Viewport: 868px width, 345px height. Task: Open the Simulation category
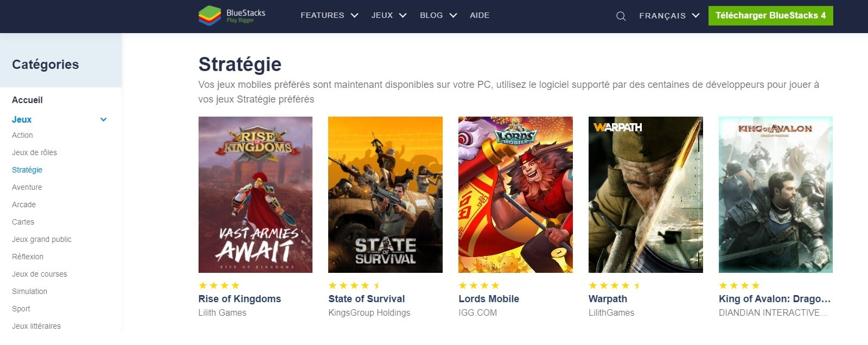pyautogui.click(x=29, y=291)
